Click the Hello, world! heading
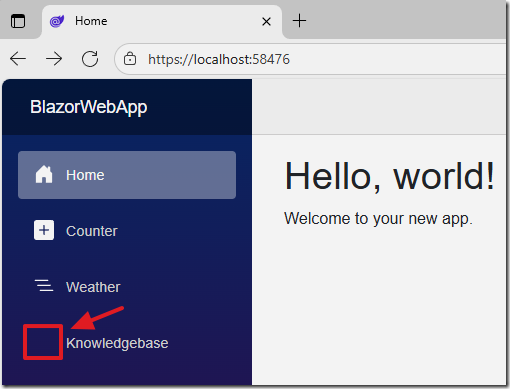The image size is (510, 389). [389, 176]
